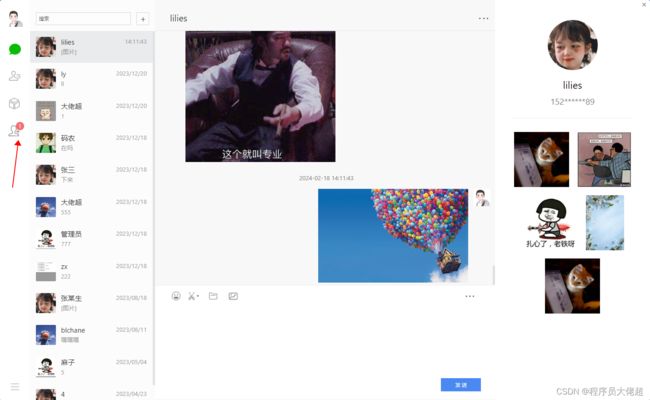This screenshot has height=400, width=650.
Task: Click the plus button next to the search box
Action: [x=143, y=19]
